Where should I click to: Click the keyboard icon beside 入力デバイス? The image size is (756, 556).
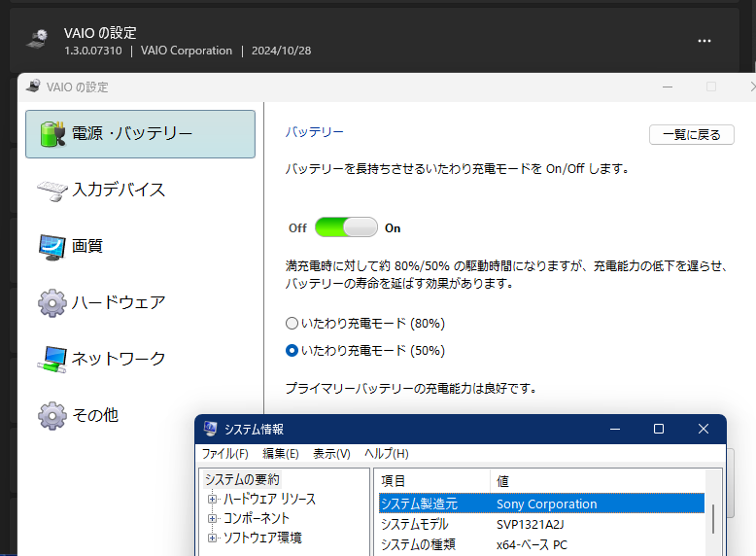pos(52,191)
